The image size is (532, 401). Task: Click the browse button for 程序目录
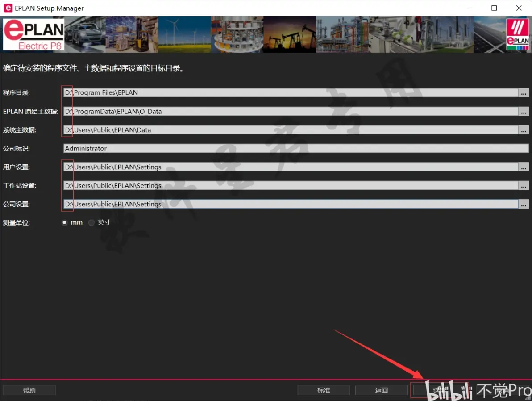(x=524, y=93)
